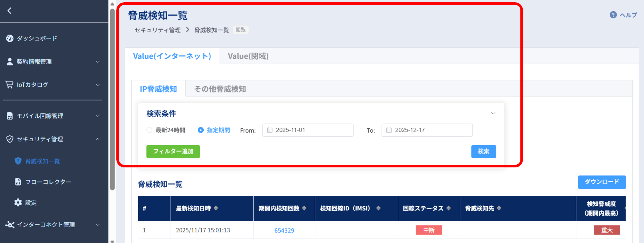Click the help question mark icon
This screenshot has width=644, height=243.
pos(613,15)
